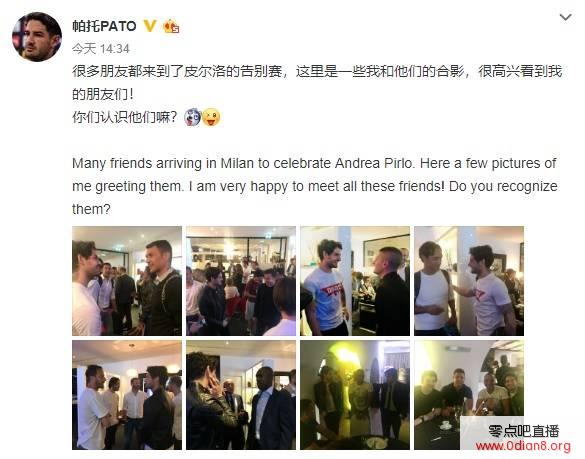Viewport: 585px width, 459px height.
Task: Open third photo with red logo t-shirt
Action: point(355,281)
